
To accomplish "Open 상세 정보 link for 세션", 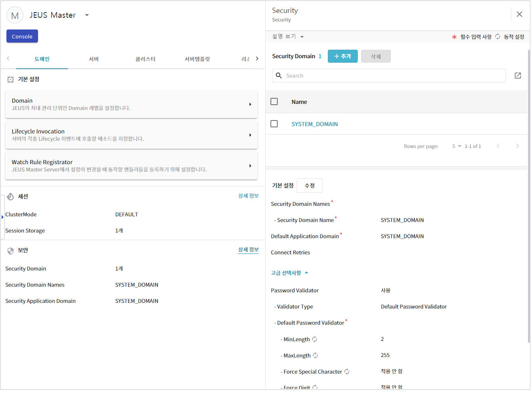I will coord(248,196).
